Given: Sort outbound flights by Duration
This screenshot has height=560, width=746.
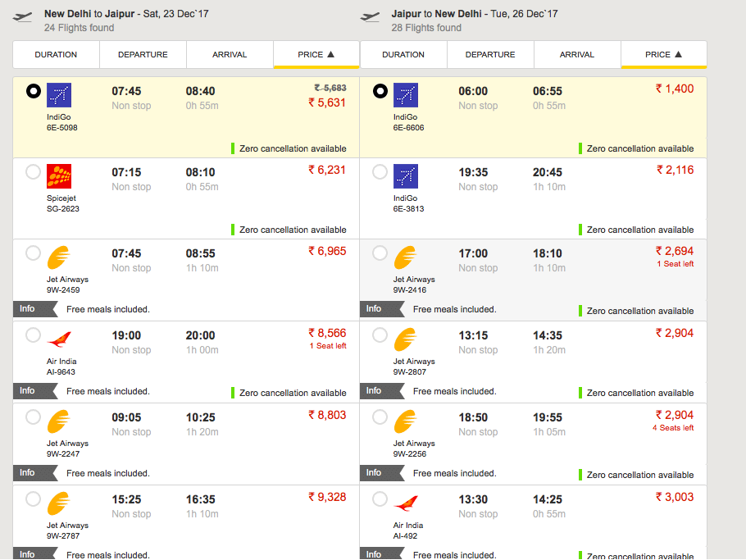Looking at the screenshot, I should click(56, 55).
